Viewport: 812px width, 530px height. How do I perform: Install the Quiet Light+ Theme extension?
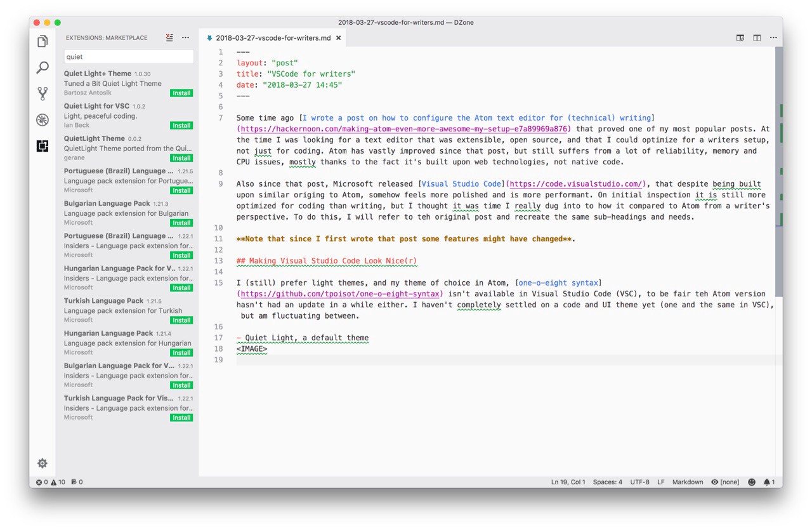[x=181, y=93]
